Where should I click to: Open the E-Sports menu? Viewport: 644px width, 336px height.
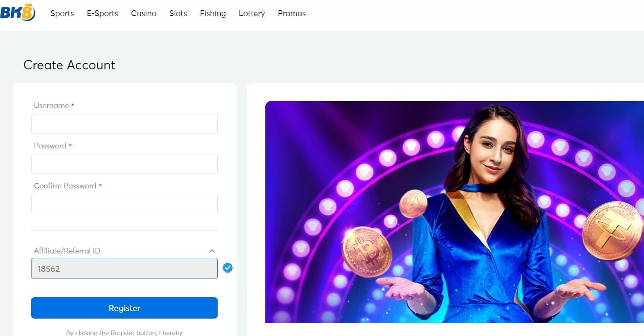coord(103,14)
